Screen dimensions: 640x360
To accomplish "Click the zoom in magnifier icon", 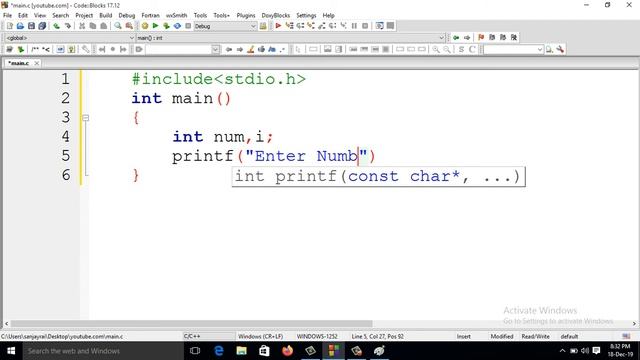I will (x=436, y=49).
